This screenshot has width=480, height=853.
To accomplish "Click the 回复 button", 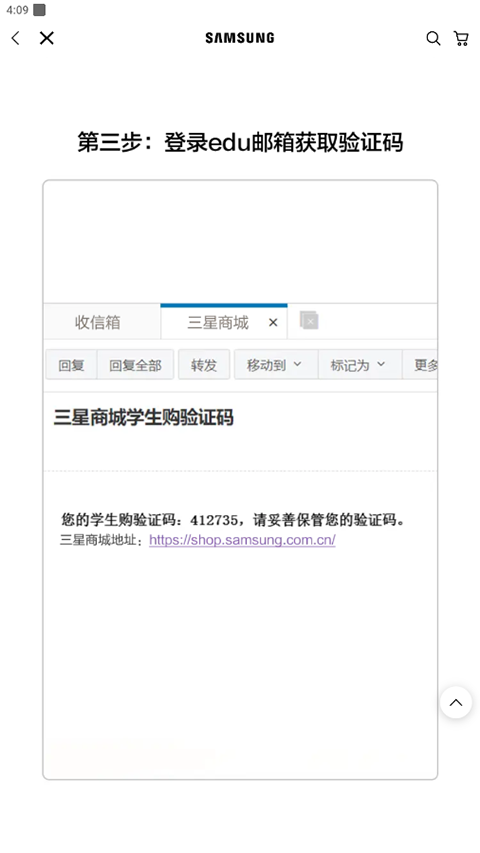I will (x=71, y=365).
